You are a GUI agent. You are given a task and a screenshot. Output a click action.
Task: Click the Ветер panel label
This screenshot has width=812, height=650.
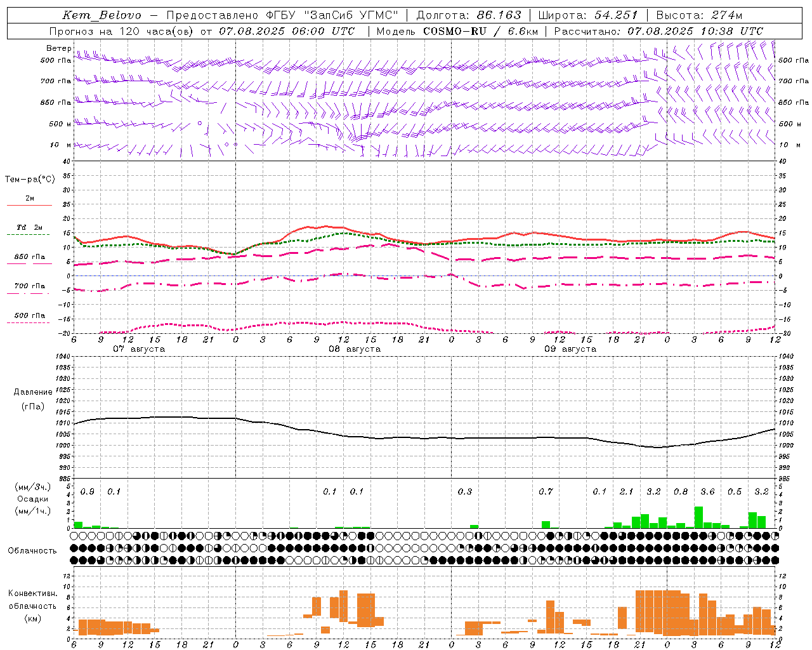tap(58, 48)
